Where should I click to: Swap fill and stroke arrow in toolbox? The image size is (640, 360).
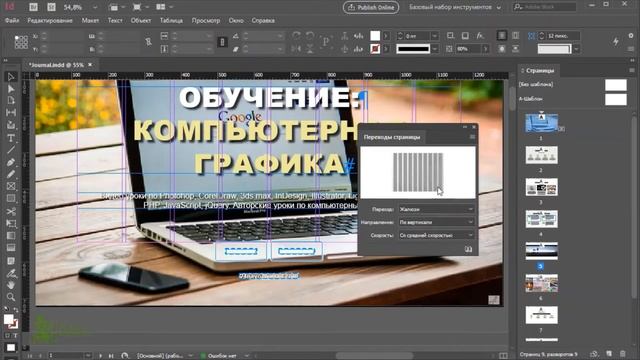point(15,310)
